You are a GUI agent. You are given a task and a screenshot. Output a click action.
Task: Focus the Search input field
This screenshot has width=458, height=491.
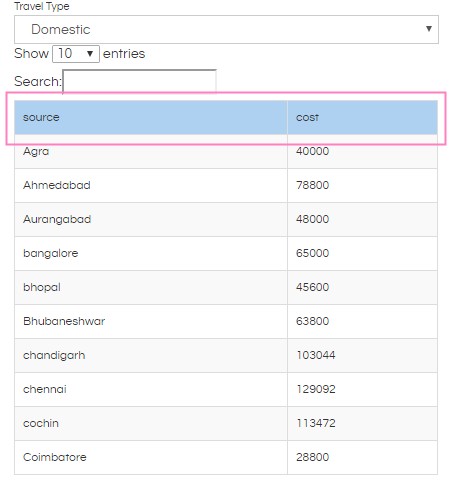(139, 82)
